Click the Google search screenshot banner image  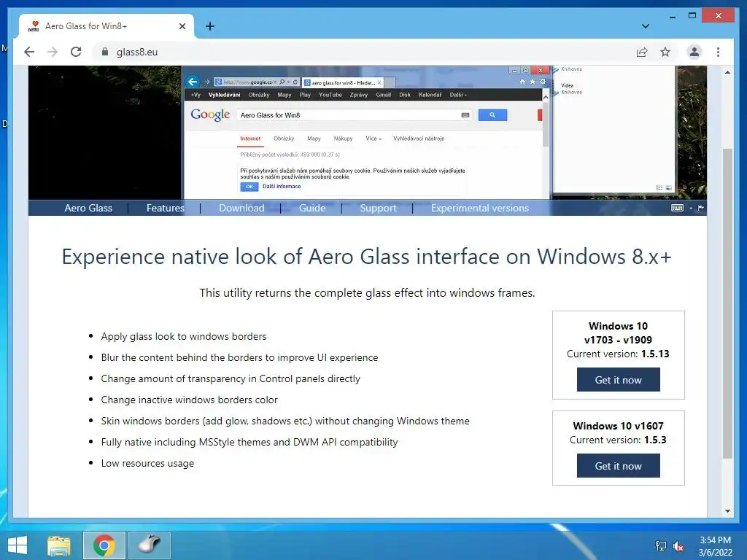[367, 133]
